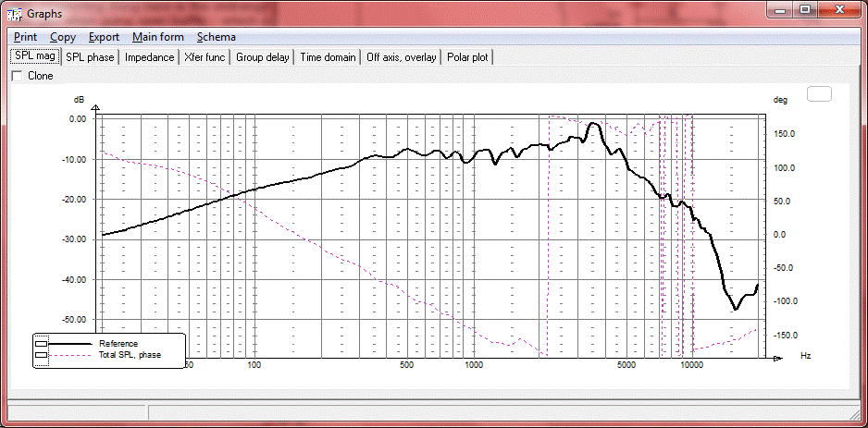Minimize the Graphs window

(x=782, y=9)
